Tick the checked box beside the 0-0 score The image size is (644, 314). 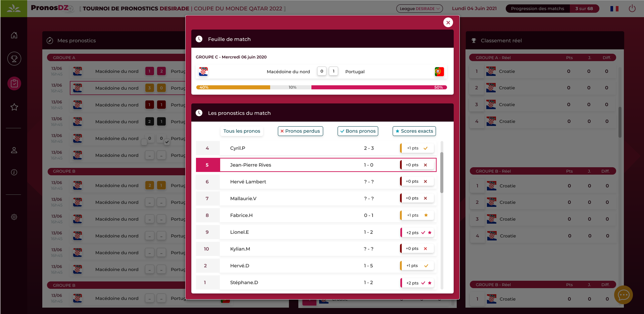click(x=167, y=142)
